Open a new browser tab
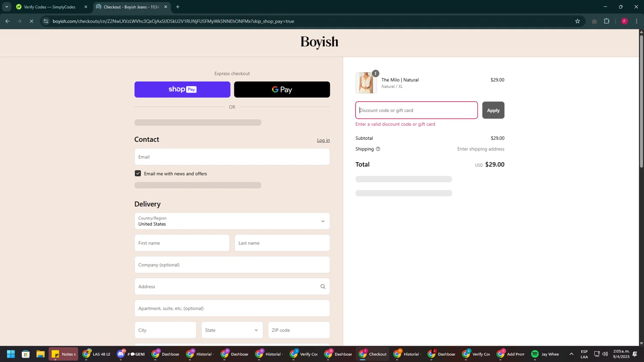This screenshot has height=362, width=644. tap(178, 7)
